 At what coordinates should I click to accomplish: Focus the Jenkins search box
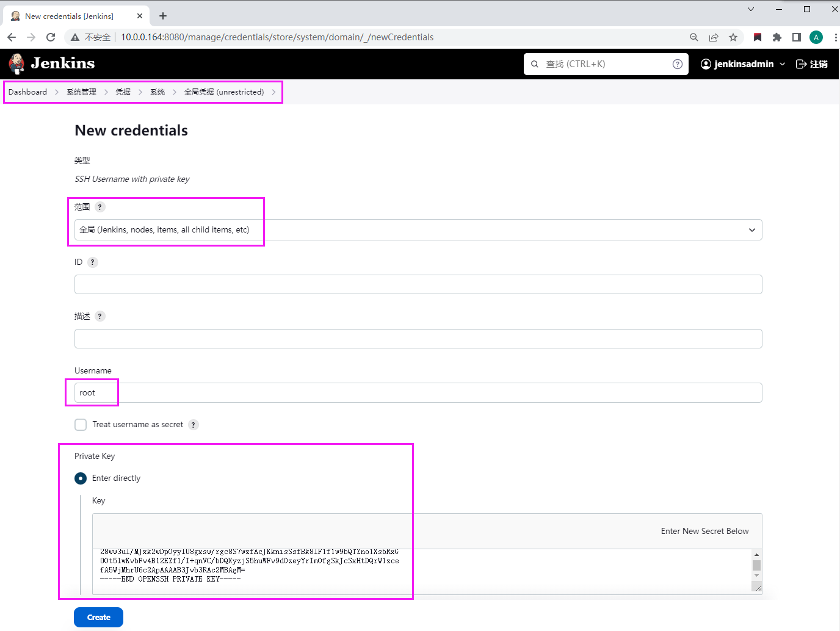[x=606, y=64]
